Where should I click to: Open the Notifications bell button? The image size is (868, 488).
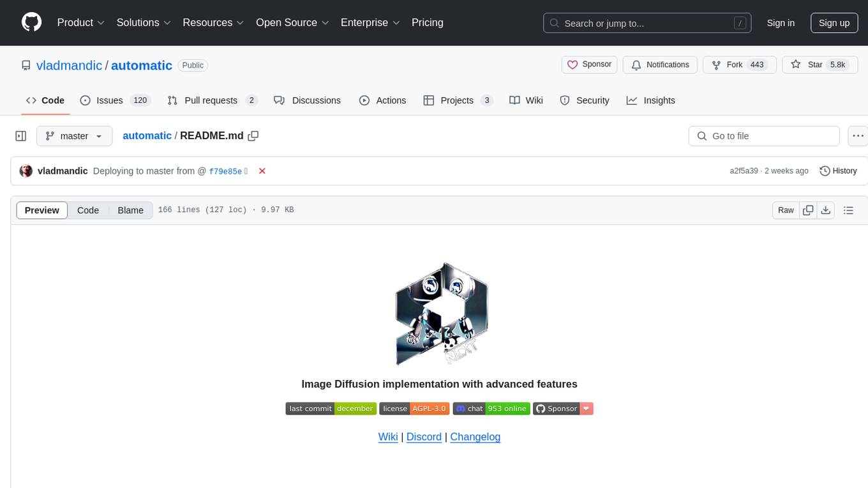coord(660,65)
